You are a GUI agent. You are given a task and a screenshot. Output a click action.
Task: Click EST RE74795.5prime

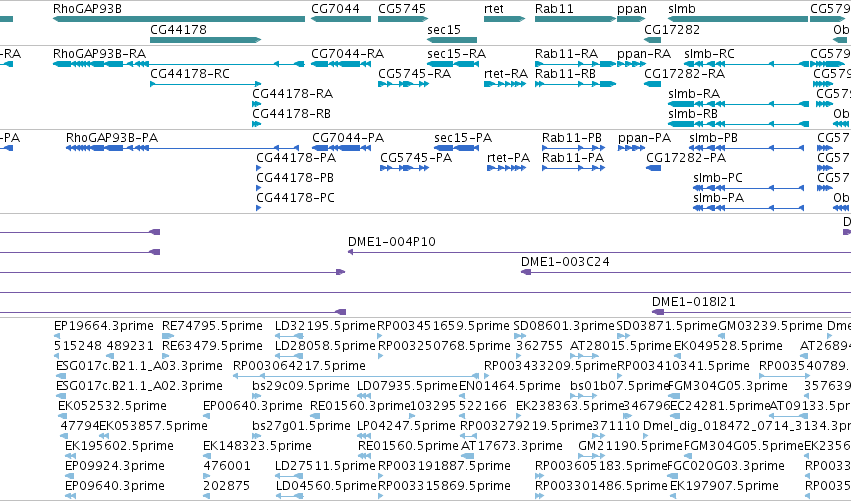point(212,326)
